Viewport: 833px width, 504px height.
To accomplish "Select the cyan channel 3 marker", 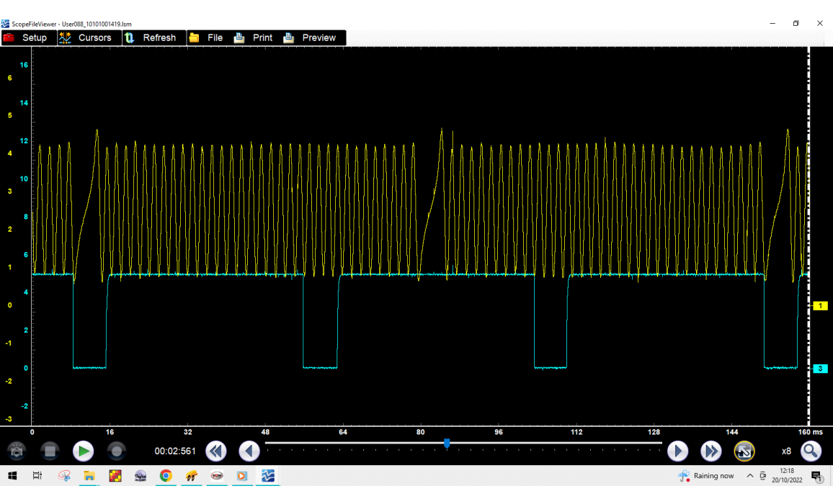I will coord(820,369).
